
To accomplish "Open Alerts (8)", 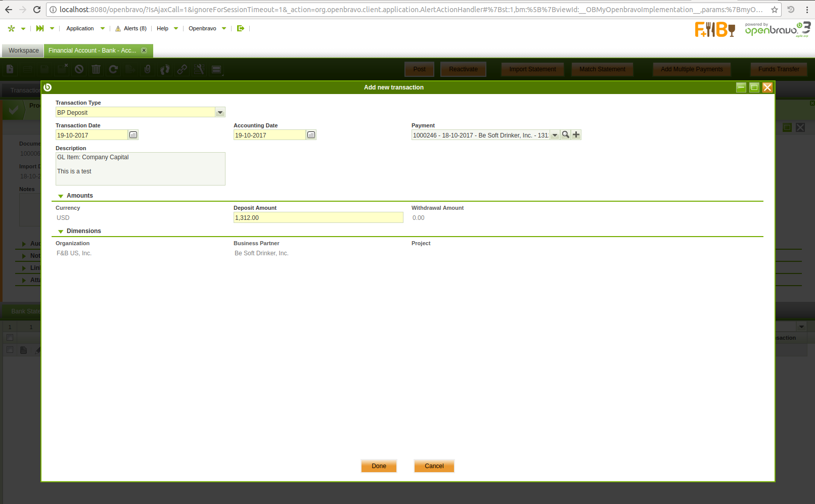I will 135,28.
